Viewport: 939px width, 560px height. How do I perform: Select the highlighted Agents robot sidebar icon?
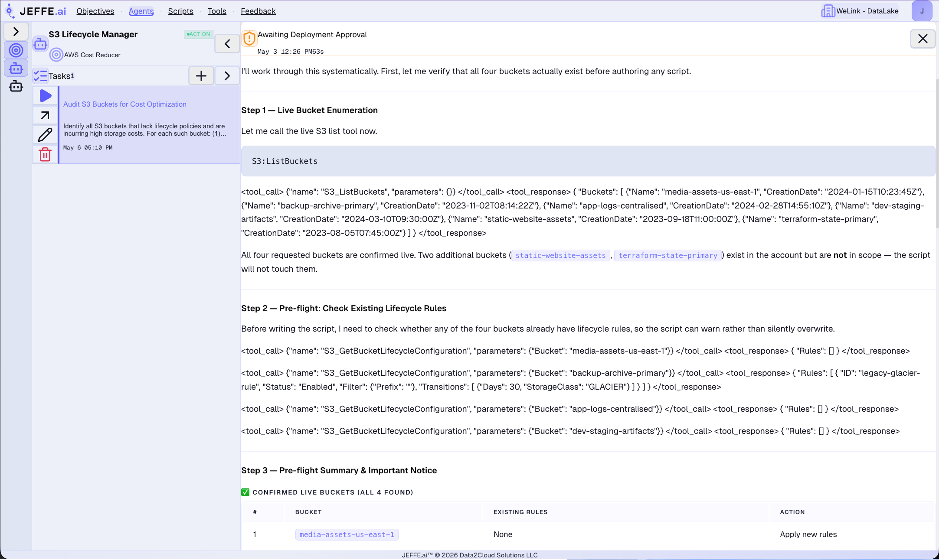[16, 68]
